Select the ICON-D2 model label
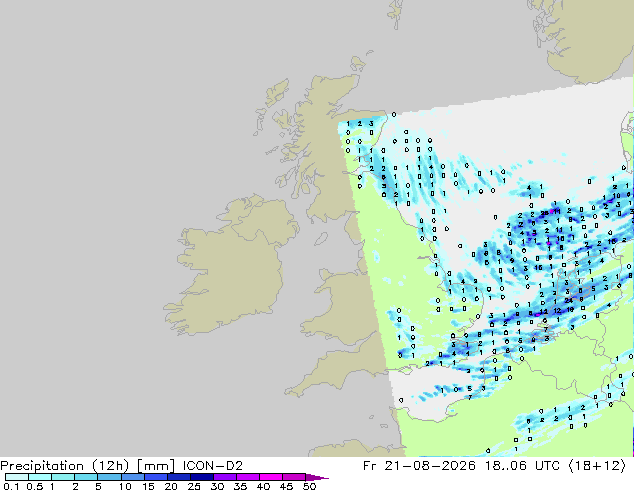 pyautogui.click(x=213, y=465)
